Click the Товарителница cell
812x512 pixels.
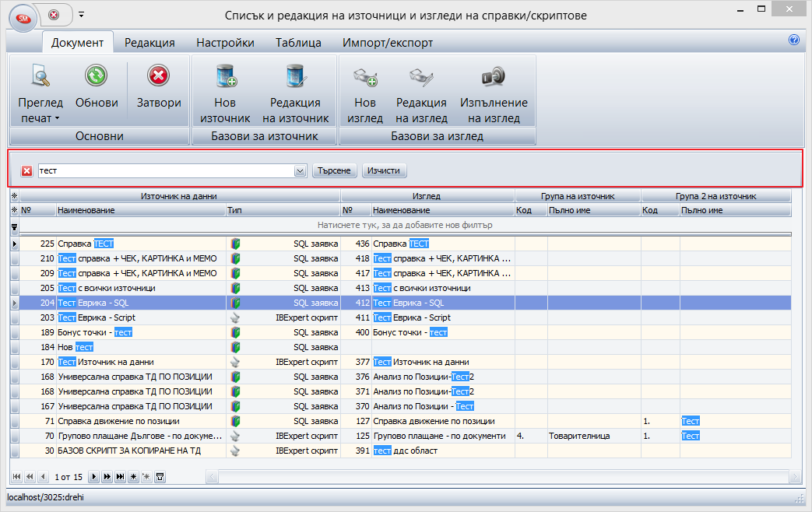click(594, 436)
